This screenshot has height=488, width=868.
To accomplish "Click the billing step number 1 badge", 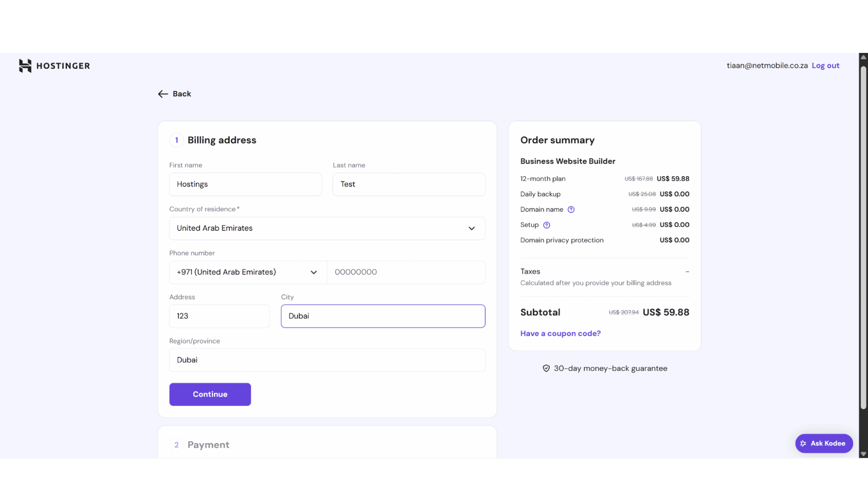I will pyautogui.click(x=176, y=140).
